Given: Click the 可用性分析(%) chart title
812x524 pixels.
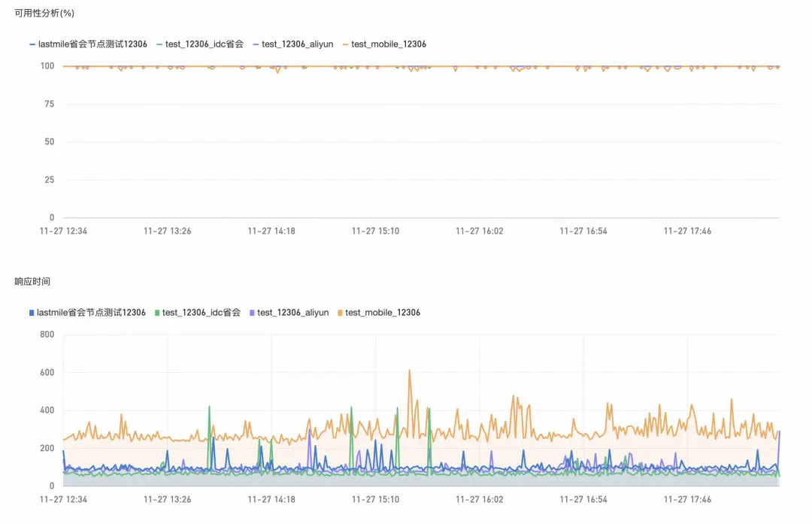Looking at the screenshot, I should 44,14.
